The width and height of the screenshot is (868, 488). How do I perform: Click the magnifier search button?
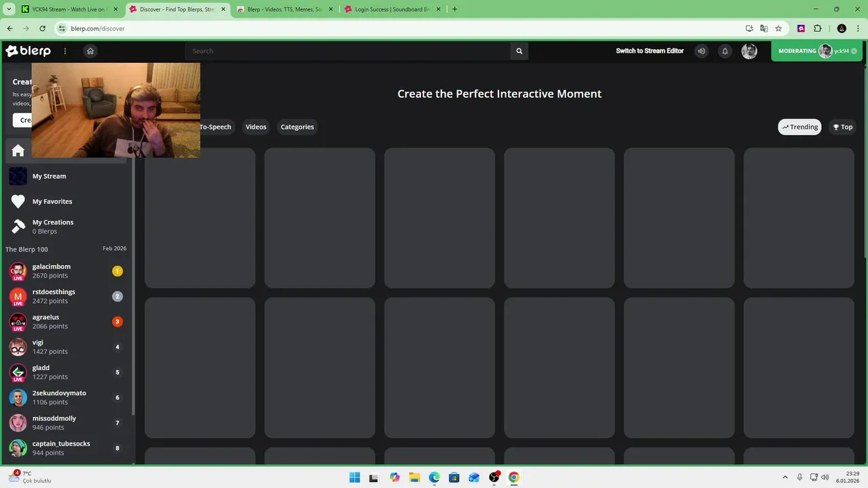coord(519,51)
